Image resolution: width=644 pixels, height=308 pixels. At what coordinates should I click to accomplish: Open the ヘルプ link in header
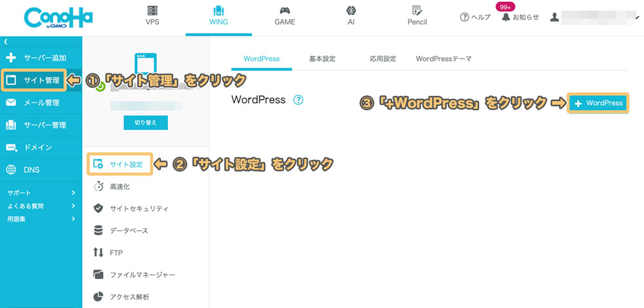point(475,17)
